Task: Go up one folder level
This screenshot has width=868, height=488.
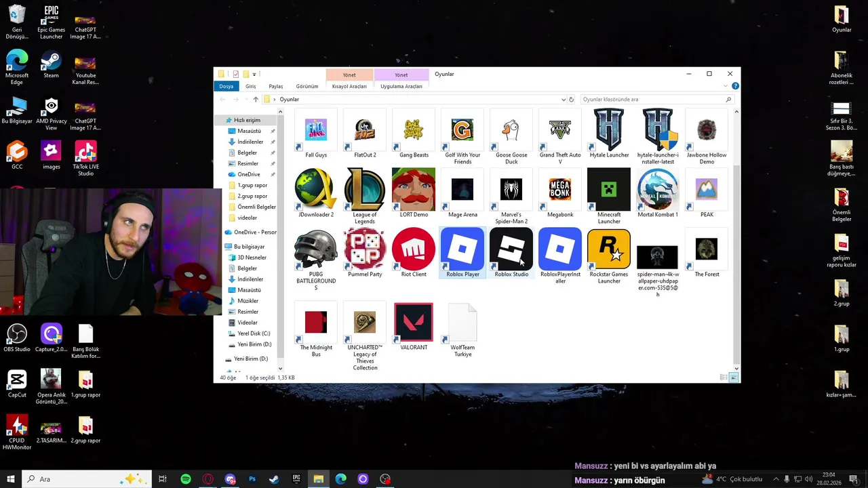Action: click(x=256, y=100)
